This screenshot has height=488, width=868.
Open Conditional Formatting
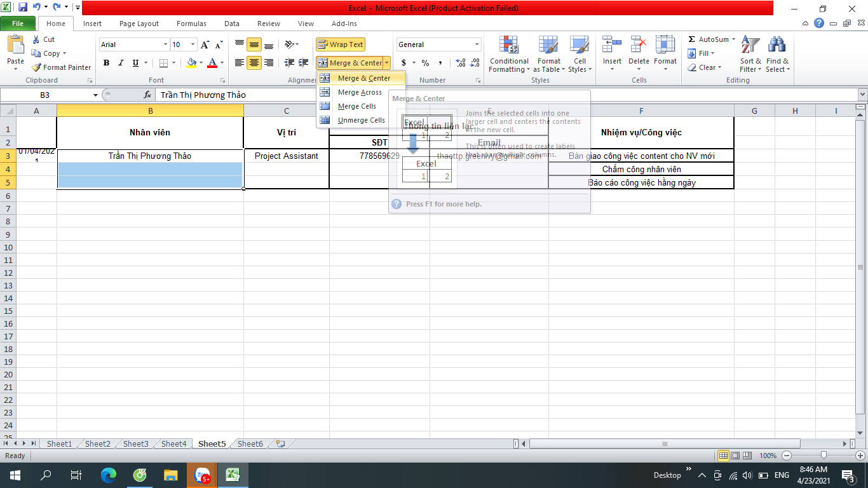point(509,55)
